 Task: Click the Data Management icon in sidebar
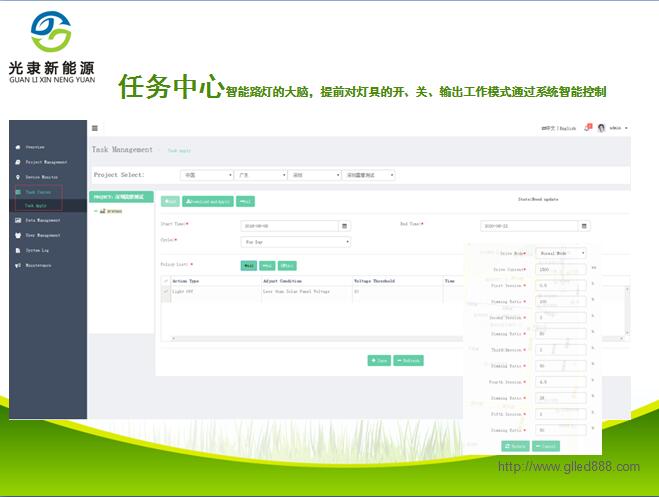pos(18,220)
